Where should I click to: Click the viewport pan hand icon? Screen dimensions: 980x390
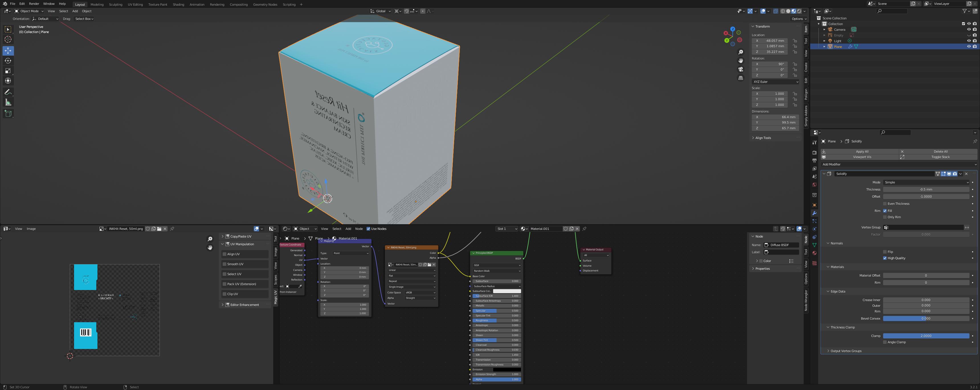click(x=740, y=61)
